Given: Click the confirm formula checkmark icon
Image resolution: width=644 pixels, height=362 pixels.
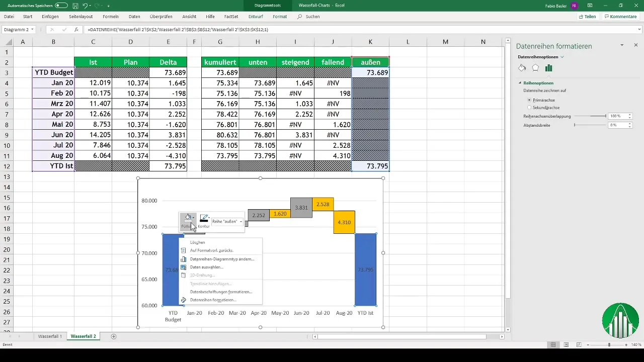Looking at the screenshot, I should click(x=64, y=30).
